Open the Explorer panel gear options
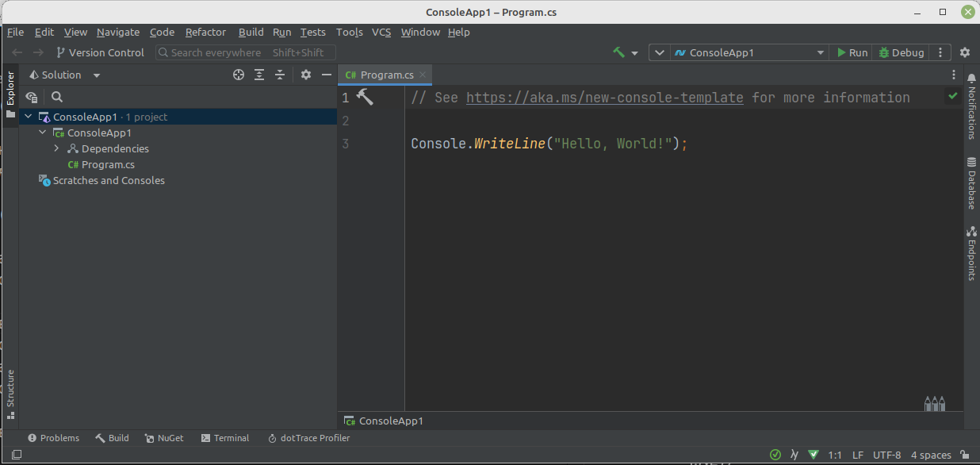The width and height of the screenshot is (980, 465). (306, 75)
